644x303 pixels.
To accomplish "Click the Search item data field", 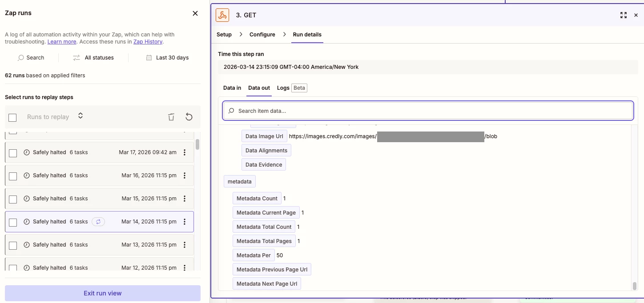I will pyautogui.click(x=428, y=111).
